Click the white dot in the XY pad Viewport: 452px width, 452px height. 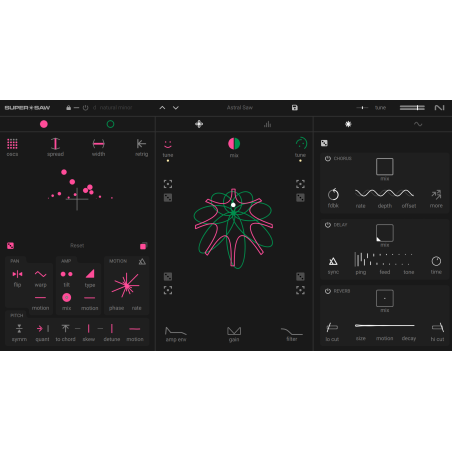click(233, 205)
